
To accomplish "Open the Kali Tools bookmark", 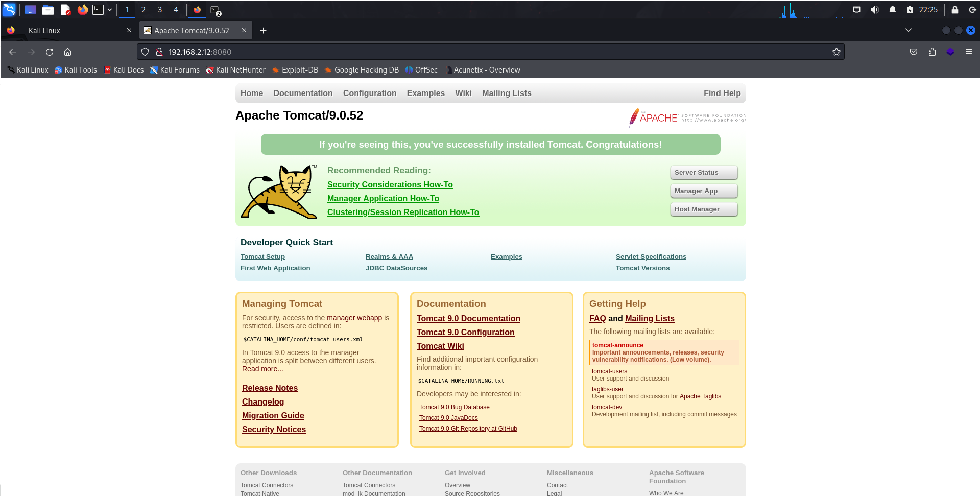I will [x=76, y=70].
